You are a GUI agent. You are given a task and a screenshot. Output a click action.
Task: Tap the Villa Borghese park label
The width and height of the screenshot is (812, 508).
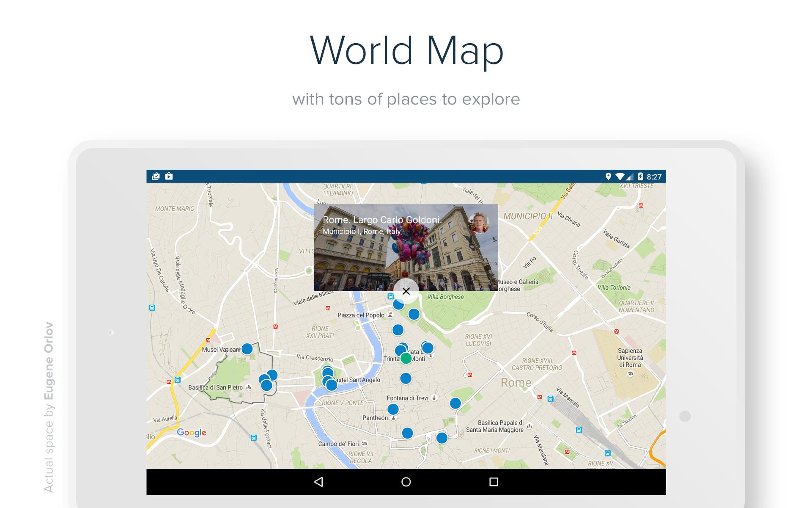point(445,297)
